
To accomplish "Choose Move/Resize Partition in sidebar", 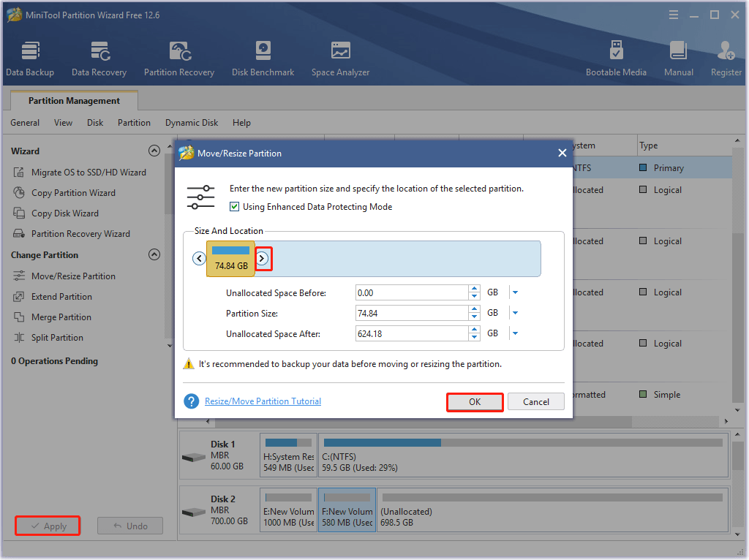I will point(64,276).
